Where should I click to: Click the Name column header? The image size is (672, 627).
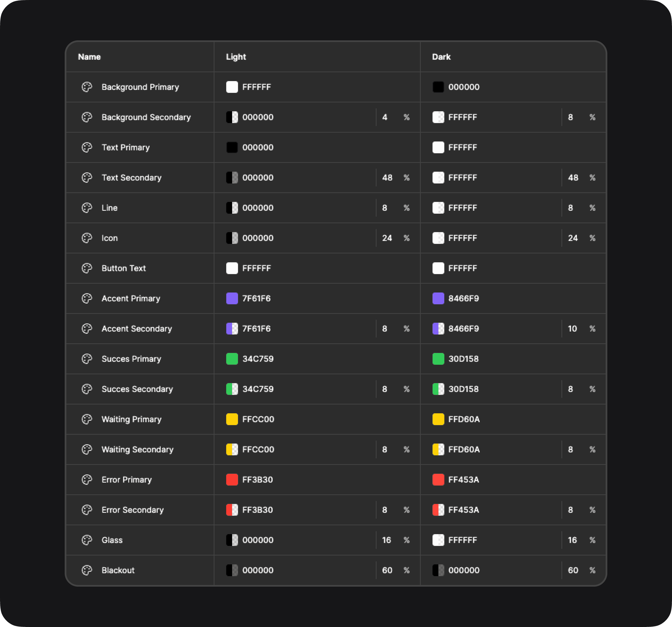click(89, 57)
